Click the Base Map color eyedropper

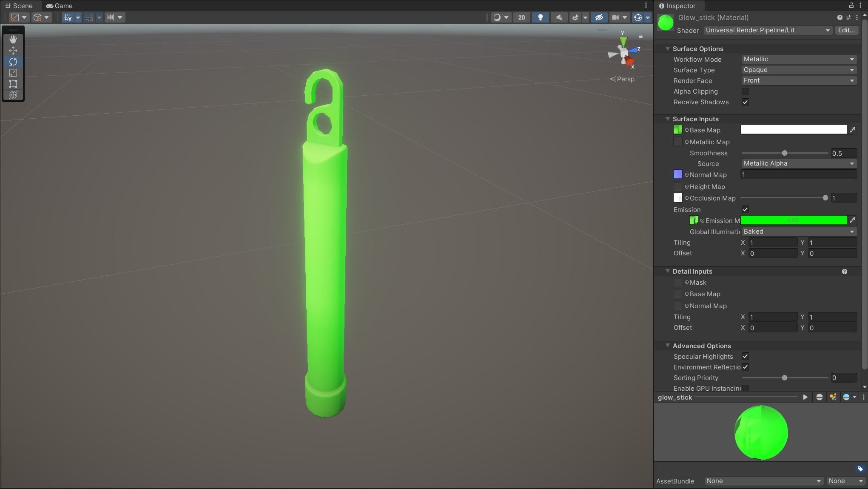tap(852, 130)
